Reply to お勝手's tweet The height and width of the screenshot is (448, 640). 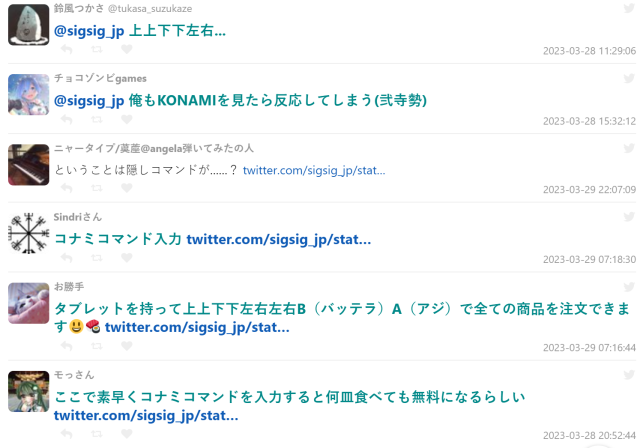[x=67, y=346]
